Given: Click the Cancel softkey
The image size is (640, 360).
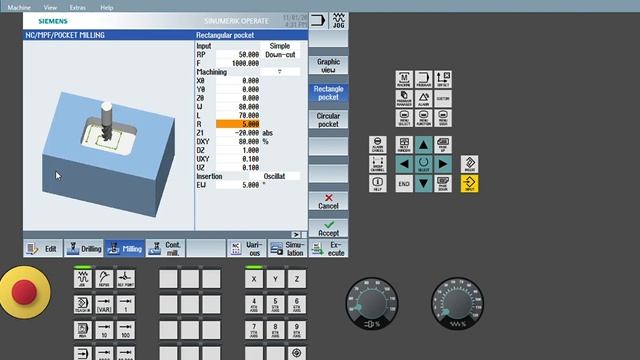Looking at the screenshot, I should click(329, 201).
